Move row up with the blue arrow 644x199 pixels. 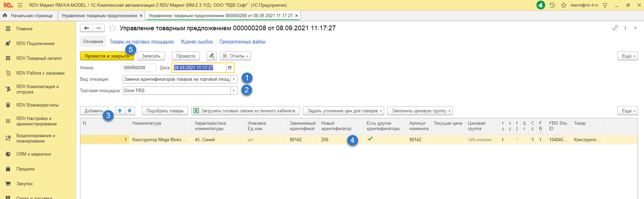[120, 111]
